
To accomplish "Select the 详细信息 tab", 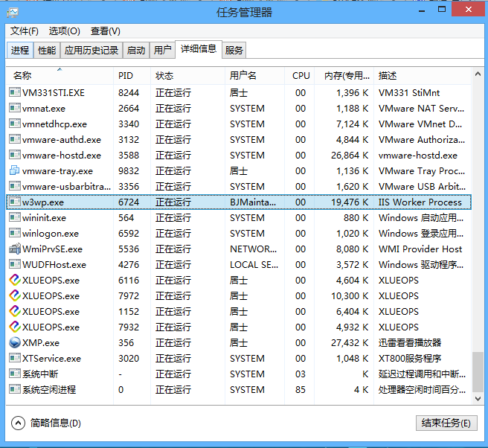I will (x=199, y=49).
